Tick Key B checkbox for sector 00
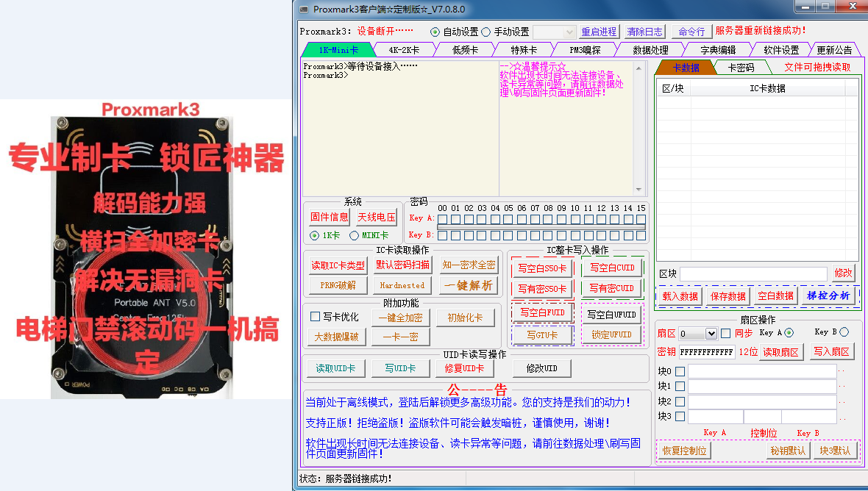Viewport: 868px width, 491px height. [442, 235]
